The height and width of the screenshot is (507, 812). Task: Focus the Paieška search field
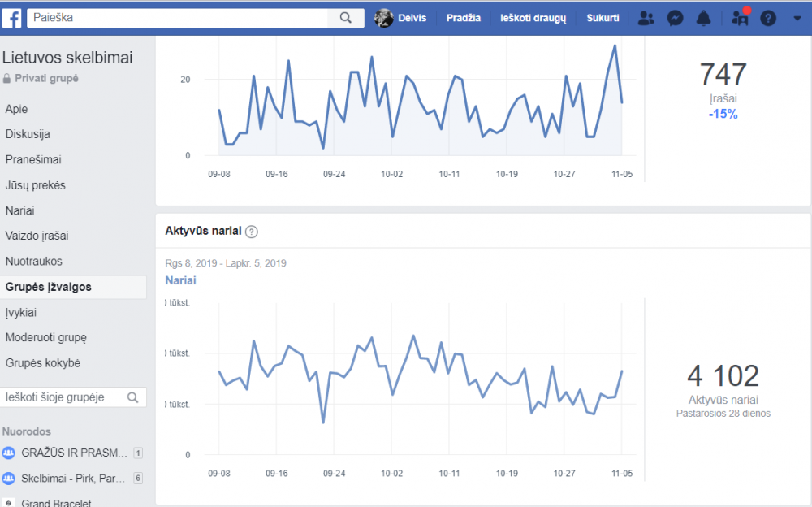pyautogui.click(x=178, y=18)
